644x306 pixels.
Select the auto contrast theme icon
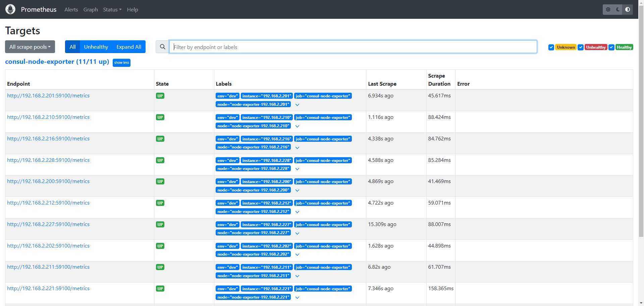coord(628,9)
